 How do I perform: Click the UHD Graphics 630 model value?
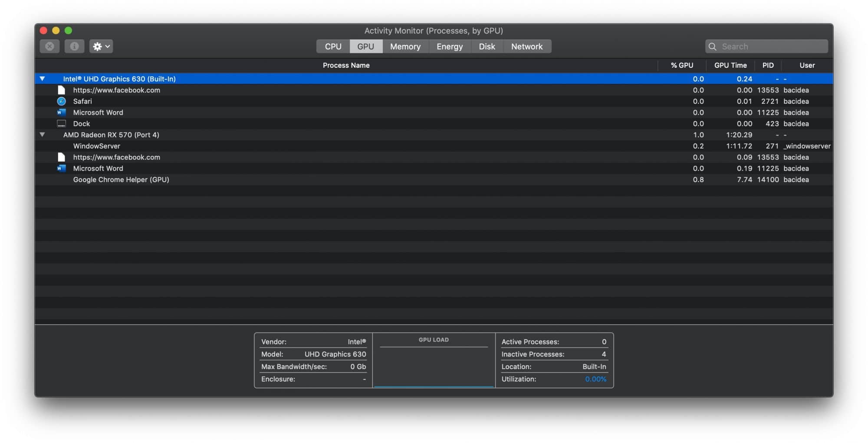coord(335,354)
